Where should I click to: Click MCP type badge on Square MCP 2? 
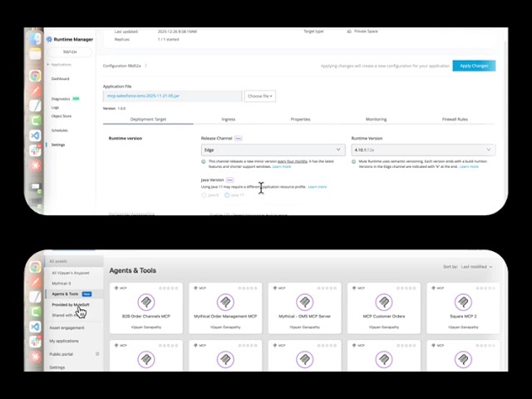[x=437, y=288]
